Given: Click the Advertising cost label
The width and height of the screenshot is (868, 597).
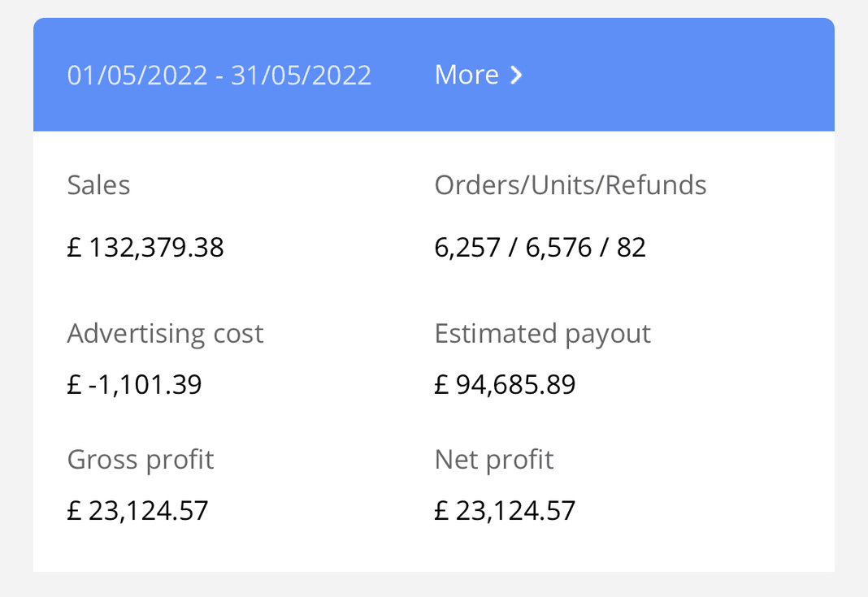Looking at the screenshot, I should point(166,334).
